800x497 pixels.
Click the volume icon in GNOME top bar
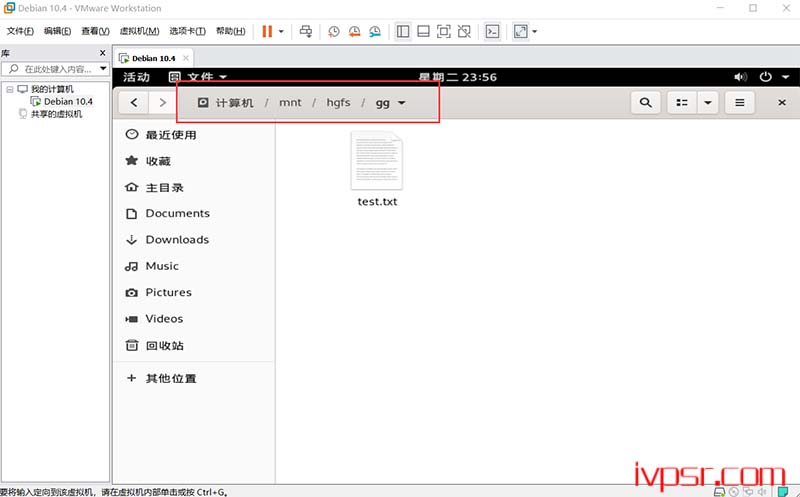pos(740,77)
